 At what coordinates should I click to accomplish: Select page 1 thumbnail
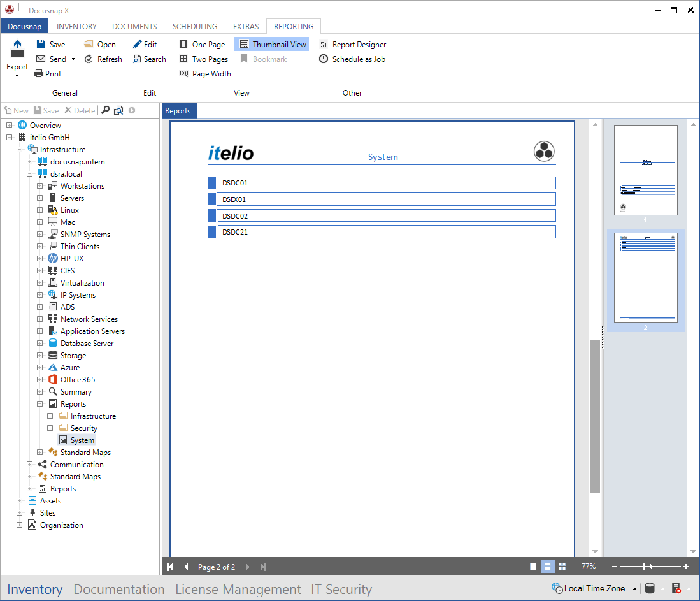click(x=645, y=170)
